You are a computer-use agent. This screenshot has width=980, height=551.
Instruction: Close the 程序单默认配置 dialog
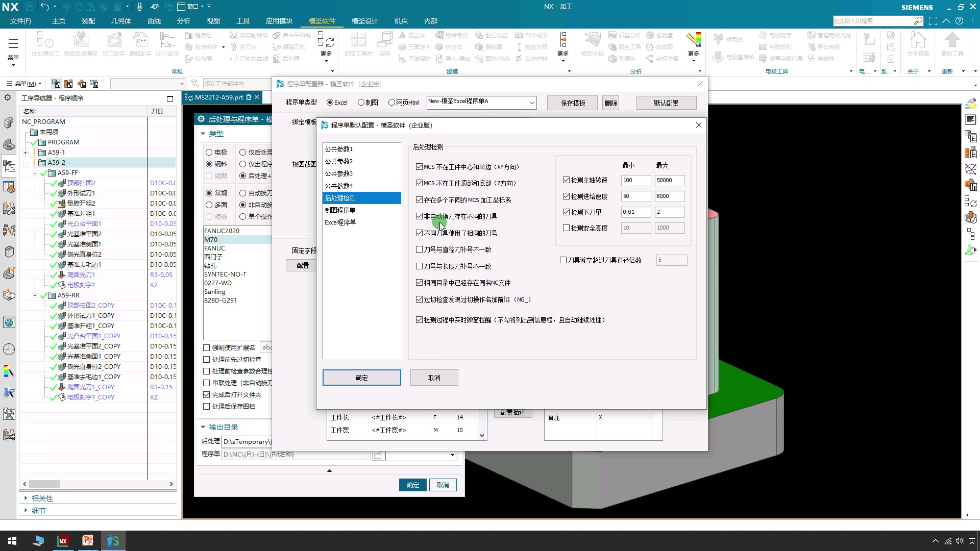pyautogui.click(x=699, y=125)
